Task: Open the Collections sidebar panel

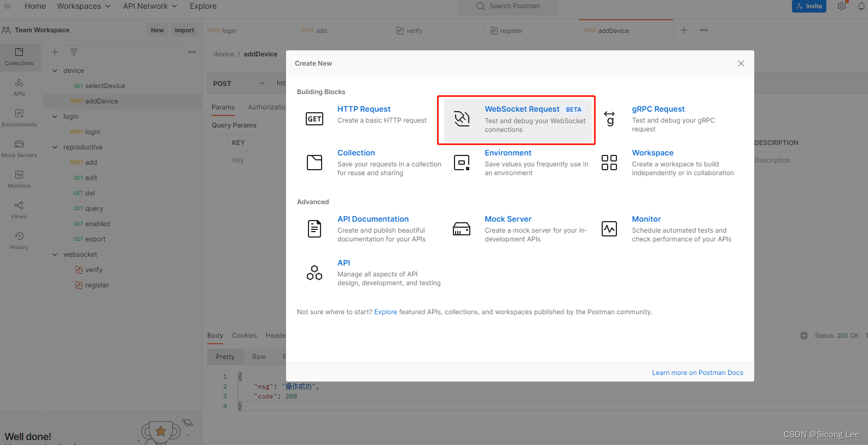Action: coord(19,57)
